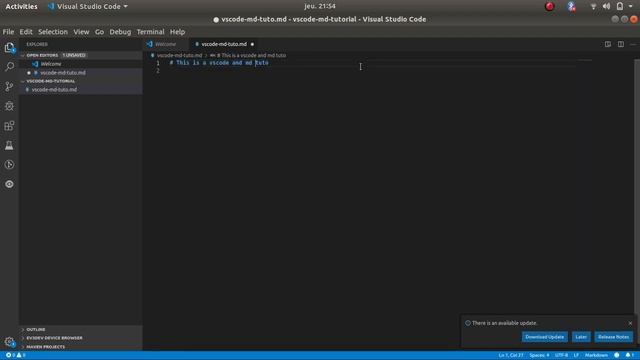Open notifications bell in status bar

click(x=629, y=356)
